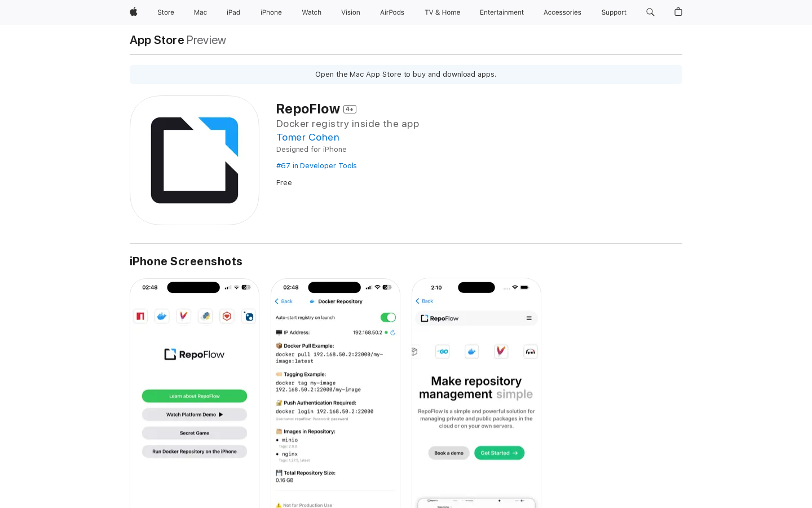Open the Docker Repository screenshot
Screen dimensions: 812x508
[336, 393]
